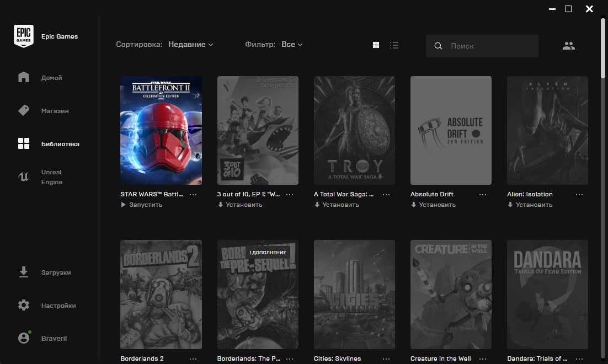Open the friends list icon

568,46
